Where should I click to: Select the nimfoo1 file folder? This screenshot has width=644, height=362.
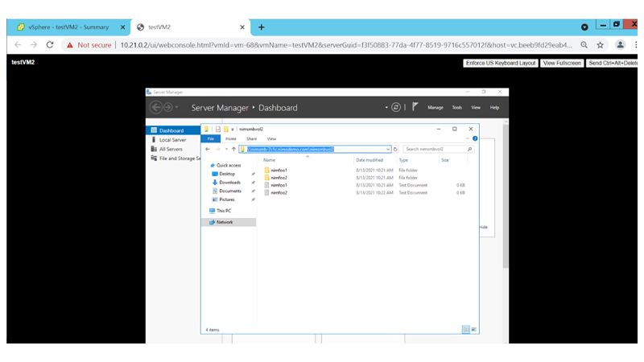pos(279,171)
